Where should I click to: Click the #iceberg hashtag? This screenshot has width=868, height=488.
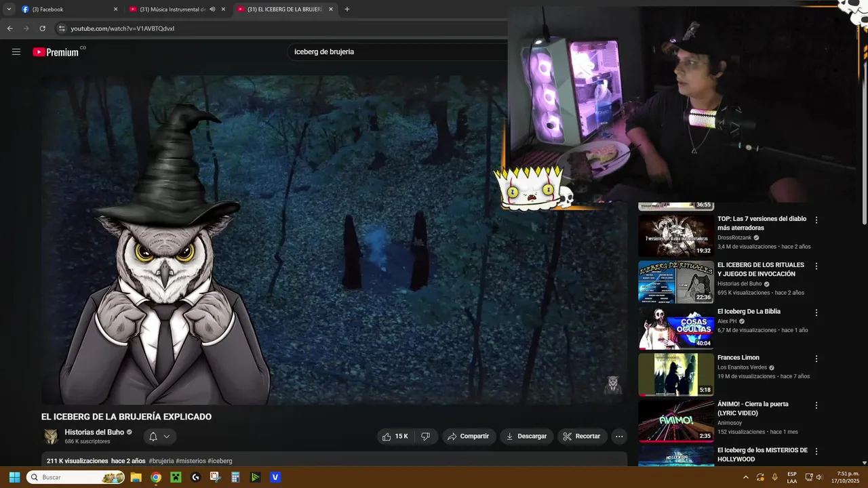[x=220, y=461]
